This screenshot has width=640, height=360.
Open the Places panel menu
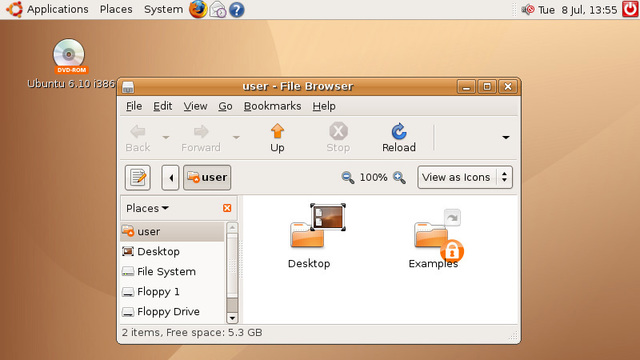click(x=116, y=9)
